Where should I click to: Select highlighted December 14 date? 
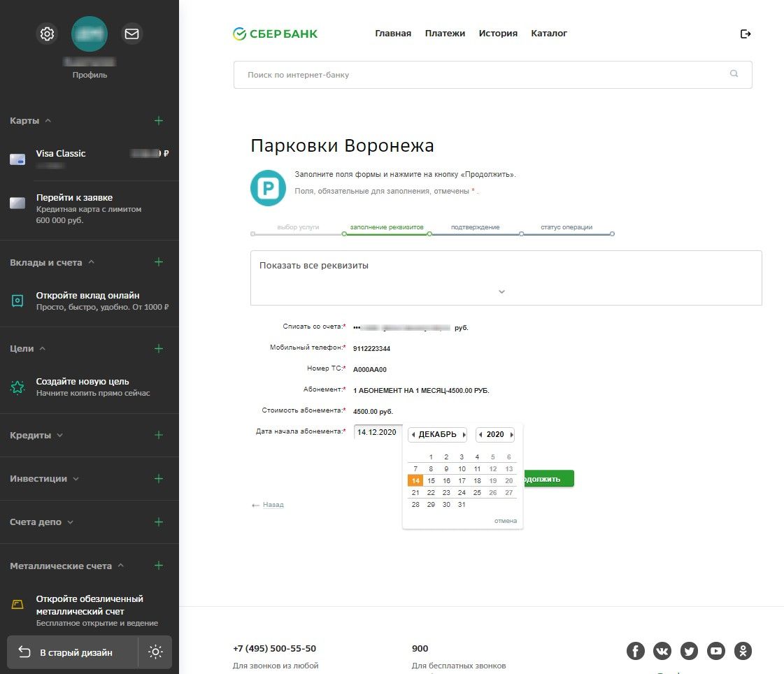click(415, 480)
